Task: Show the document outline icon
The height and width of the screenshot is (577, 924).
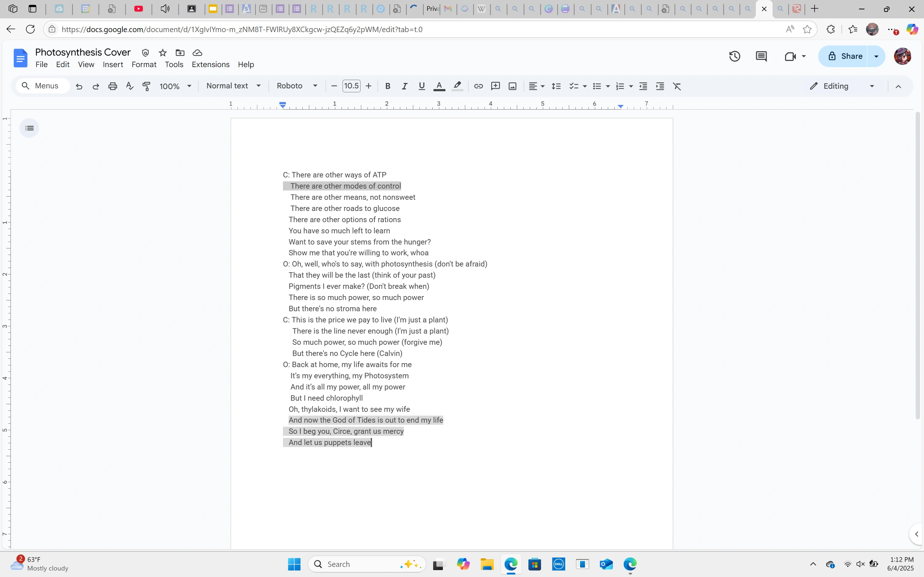Action: (29, 128)
